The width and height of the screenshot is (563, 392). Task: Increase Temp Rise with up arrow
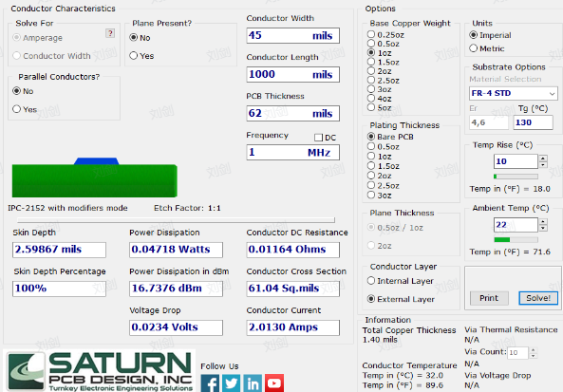point(543,158)
